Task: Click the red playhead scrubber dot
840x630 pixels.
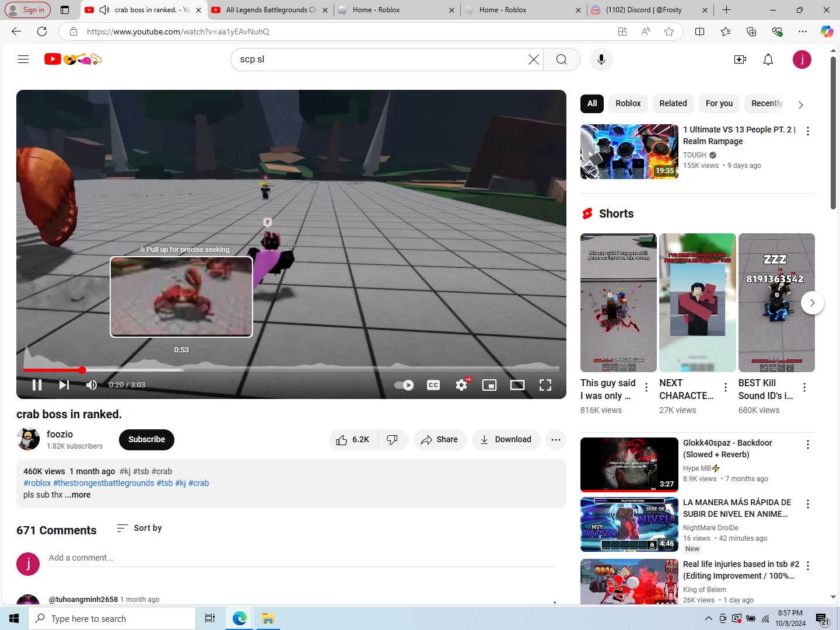Action: [82, 370]
